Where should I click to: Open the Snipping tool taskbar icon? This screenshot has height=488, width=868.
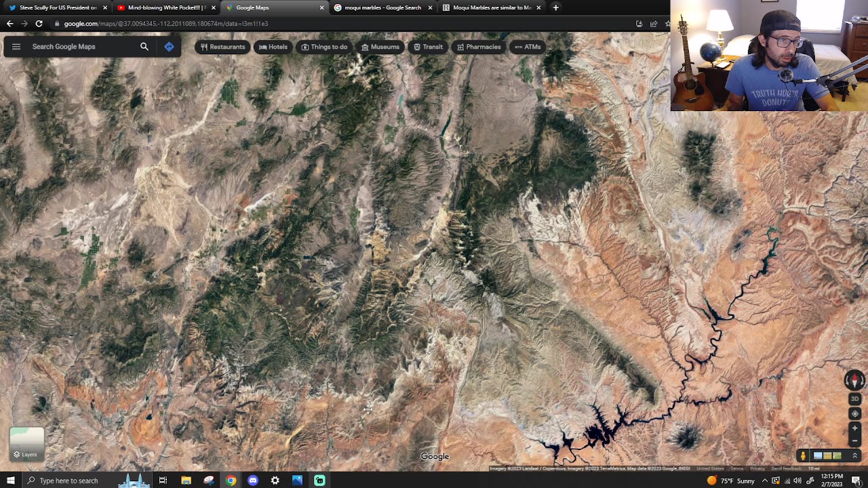coord(208,481)
